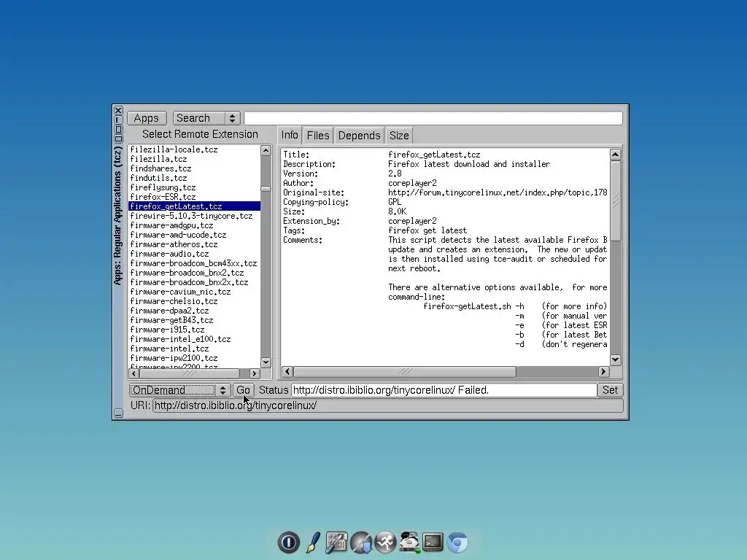Select firmware-getB43.tcz in the list
This screenshot has height=560, width=747.
click(x=194, y=321)
